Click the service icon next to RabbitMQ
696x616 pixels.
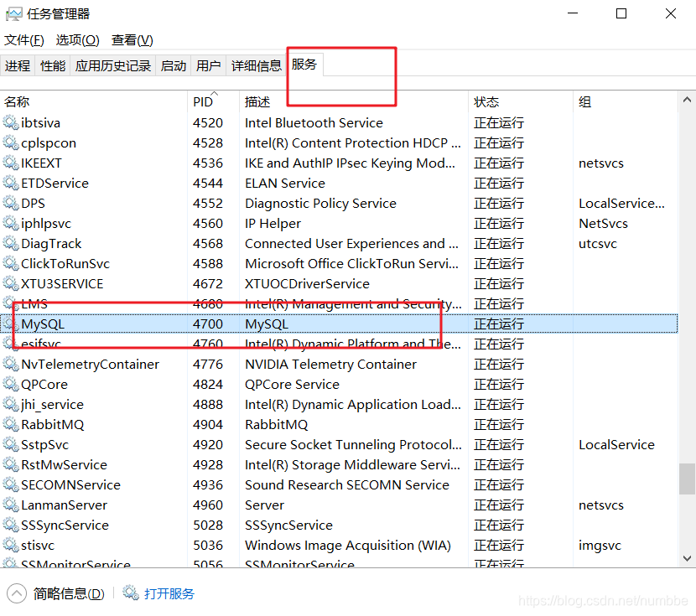coord(11,424)
